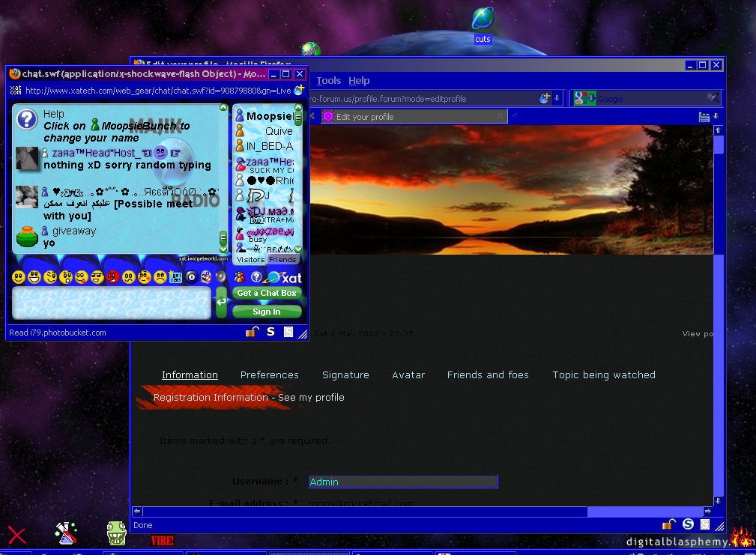Send message with green return arrow button
The height and width of the screenshot is (555, 756).
click(221, 302)
